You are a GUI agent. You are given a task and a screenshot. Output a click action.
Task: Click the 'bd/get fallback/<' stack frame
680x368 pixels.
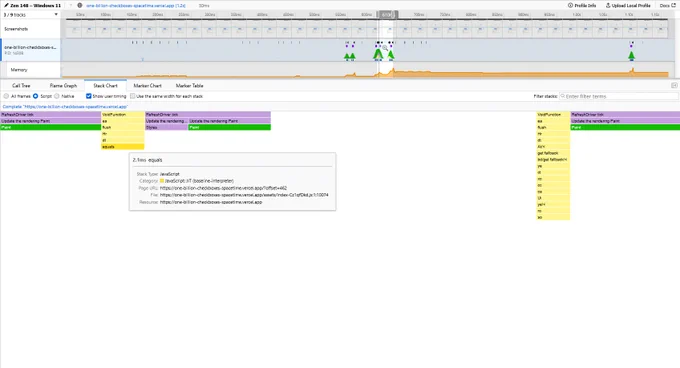[553, 160]
